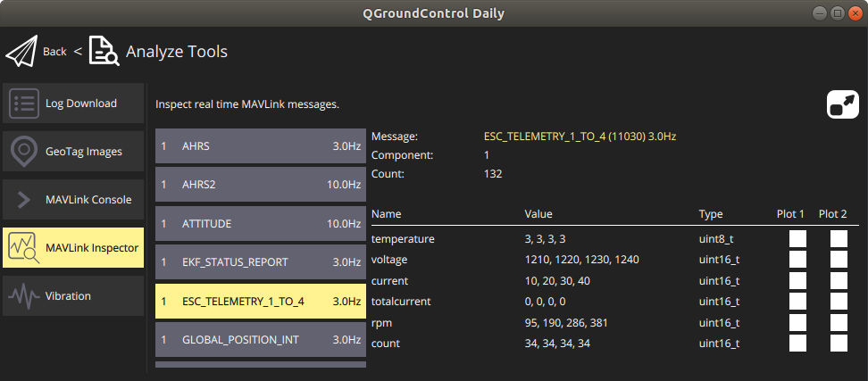Image resolution: width=868 pixels, height=381 pixels.
Task: Enable Plot 2 for count
Action: click(839, 343)
